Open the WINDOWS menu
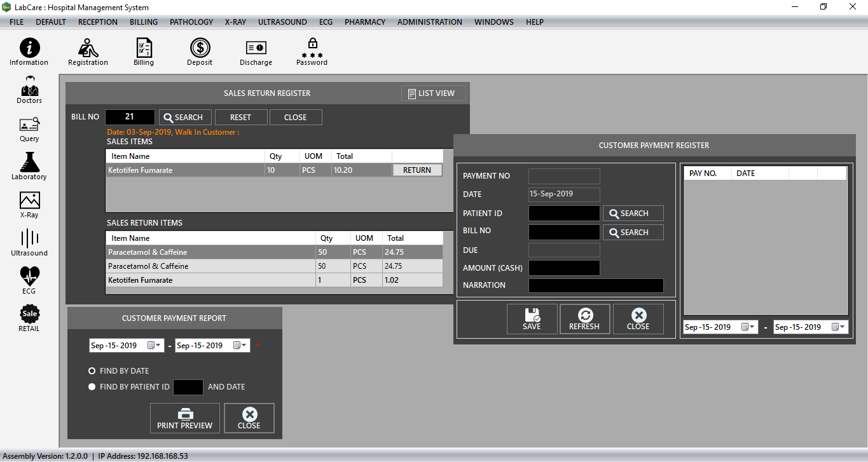868x462 pixels. click(x=494, y=22)
